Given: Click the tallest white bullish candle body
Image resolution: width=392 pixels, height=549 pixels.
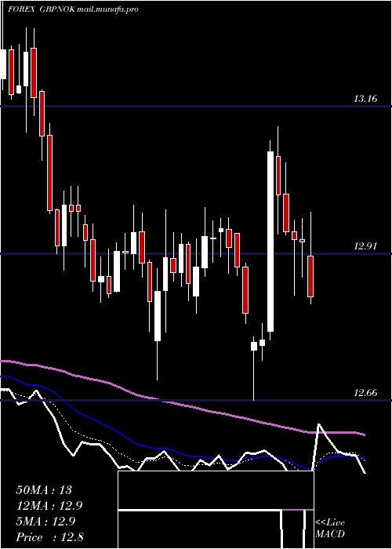Looking at the screenshot, I should tap(270, 242).
